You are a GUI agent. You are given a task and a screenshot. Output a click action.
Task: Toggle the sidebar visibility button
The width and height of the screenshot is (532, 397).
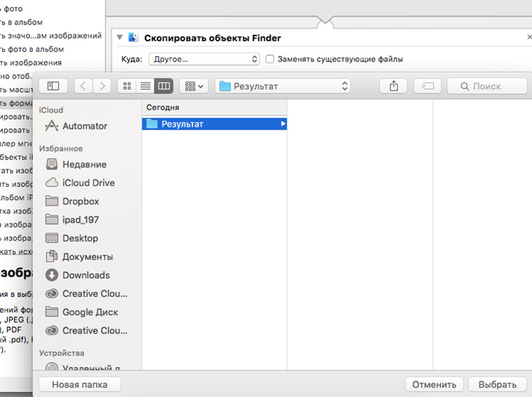[x=53, y=86]
